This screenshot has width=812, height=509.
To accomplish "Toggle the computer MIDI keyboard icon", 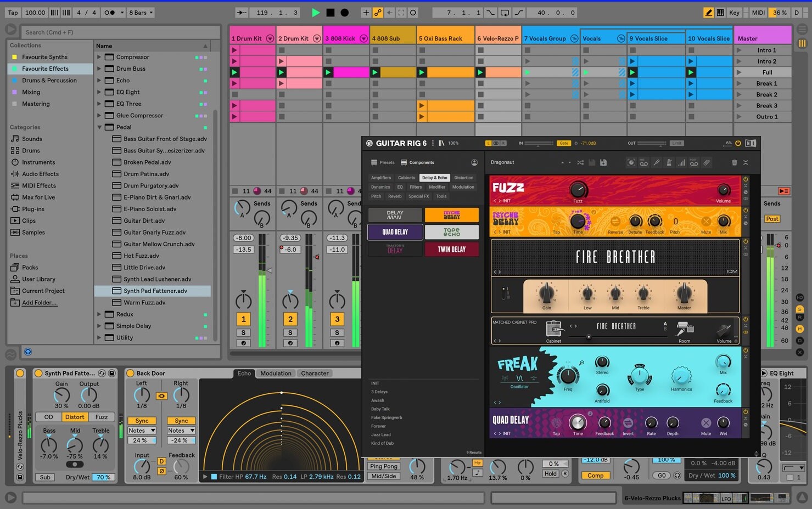I will [x=720, y=13].
